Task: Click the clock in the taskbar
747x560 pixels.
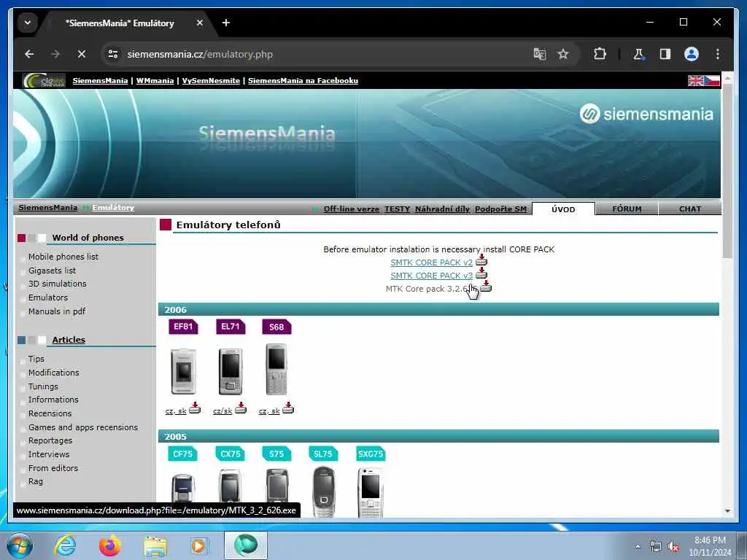Action: coord(710,546)
